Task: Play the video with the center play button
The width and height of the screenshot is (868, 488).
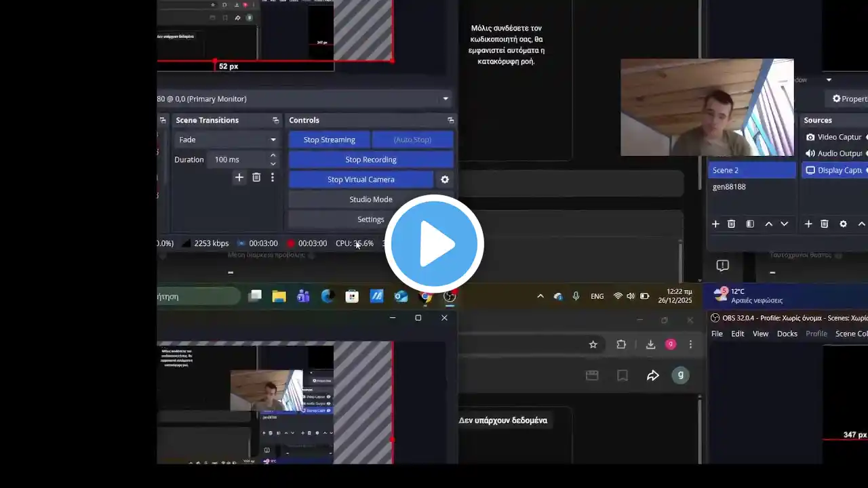Action: (434, 244)
